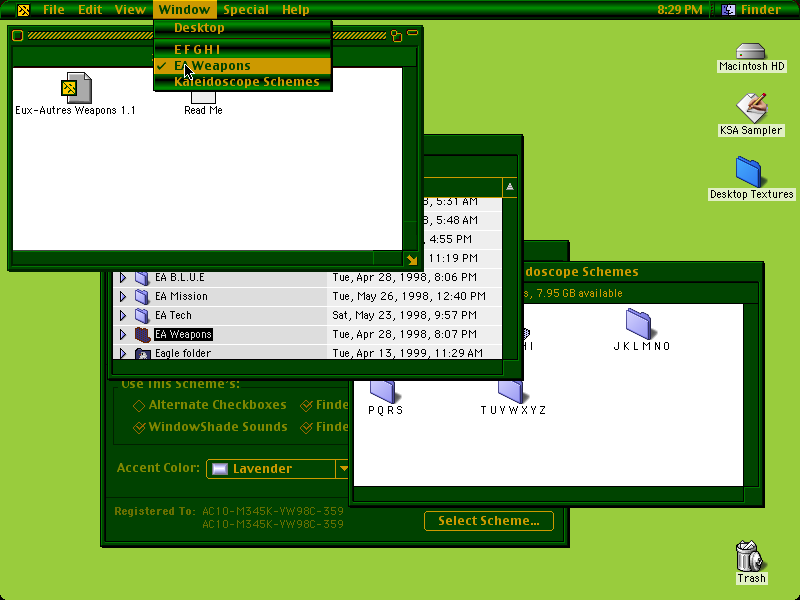Click the 7.95 GB available text

[579, 293]
